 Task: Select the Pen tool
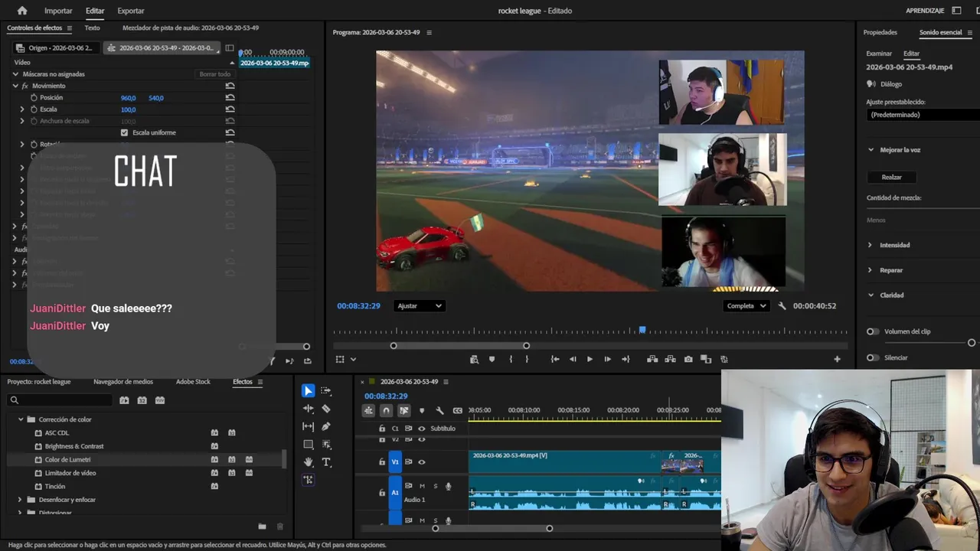pos(326,426)
